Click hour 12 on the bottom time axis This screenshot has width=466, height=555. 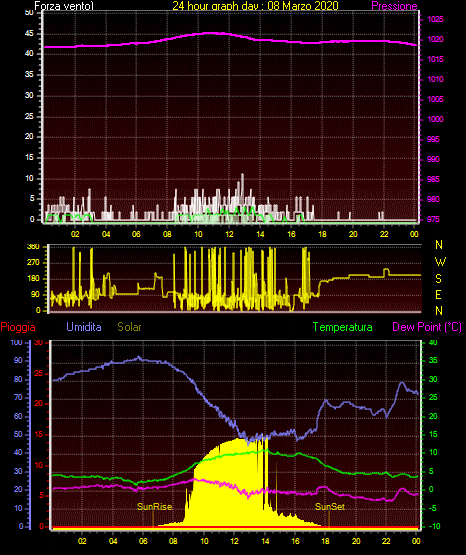coord(234,541)
